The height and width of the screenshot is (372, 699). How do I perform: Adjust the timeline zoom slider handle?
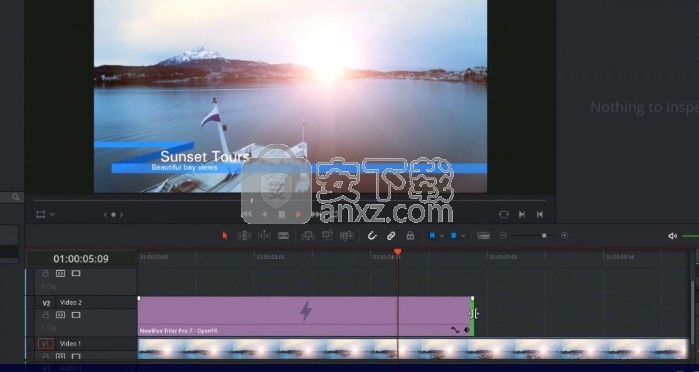tap(544, 235)
